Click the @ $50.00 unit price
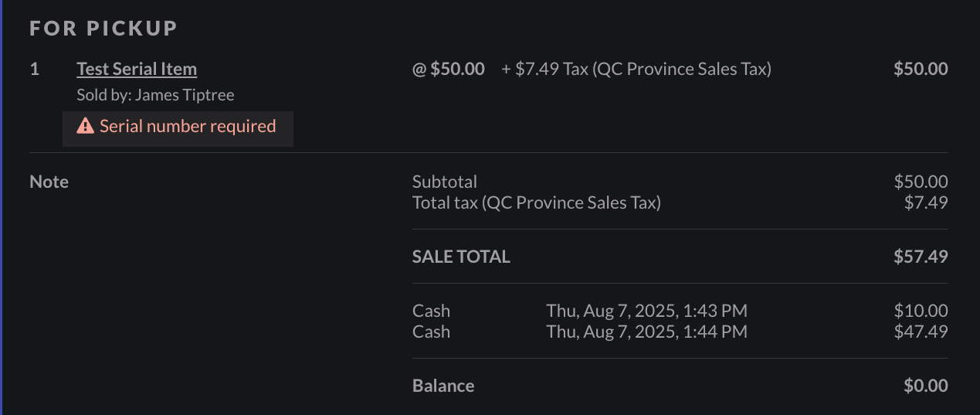 click(449, 69)
